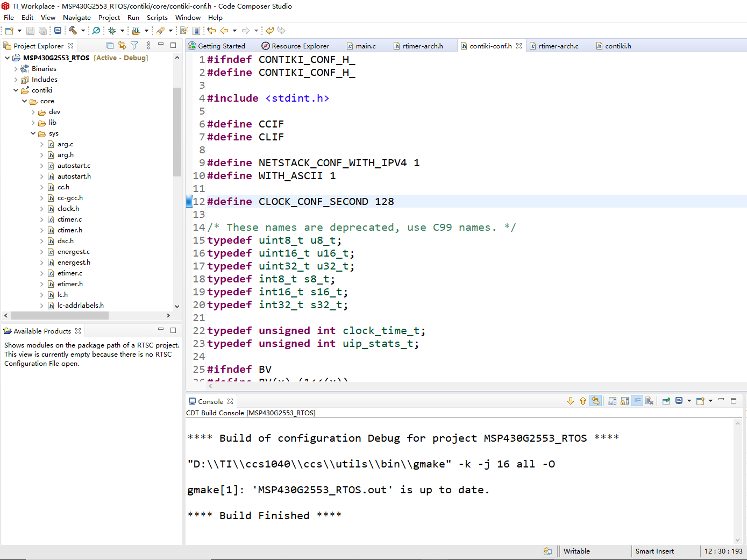Open the Back history dropdown arrow

(234, 31)
